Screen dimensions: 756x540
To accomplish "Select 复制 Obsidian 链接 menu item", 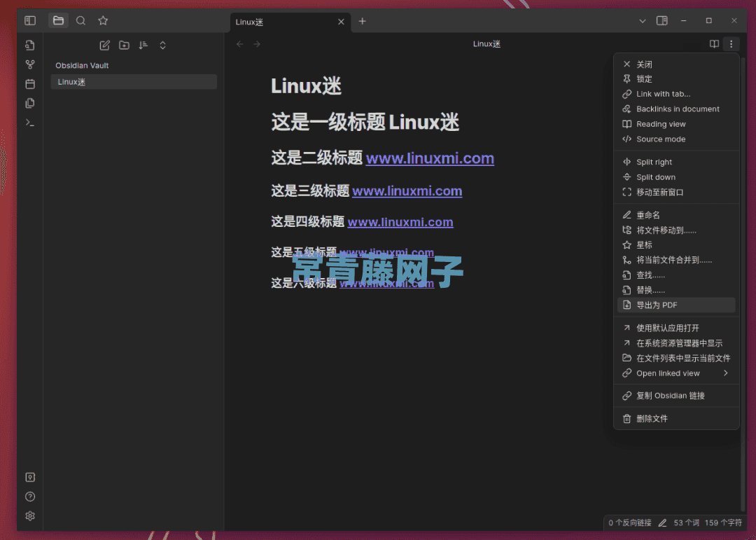I will click(676, 396).
